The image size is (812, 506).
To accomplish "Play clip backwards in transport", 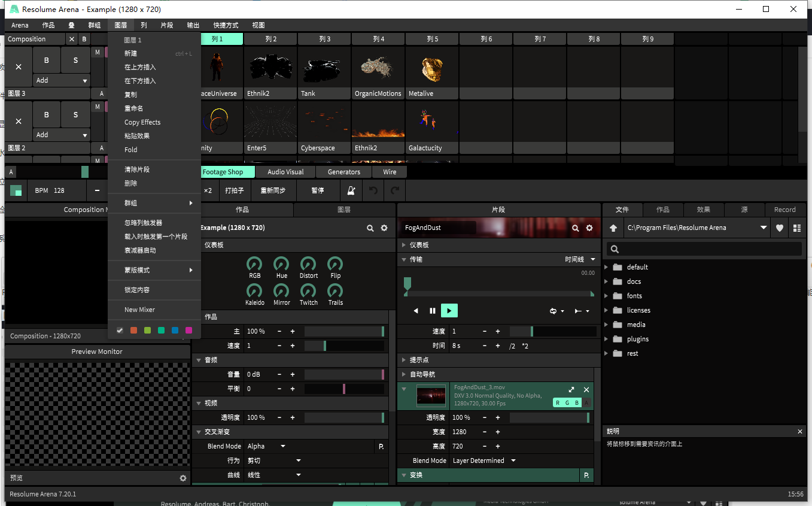I will (416, 311).
